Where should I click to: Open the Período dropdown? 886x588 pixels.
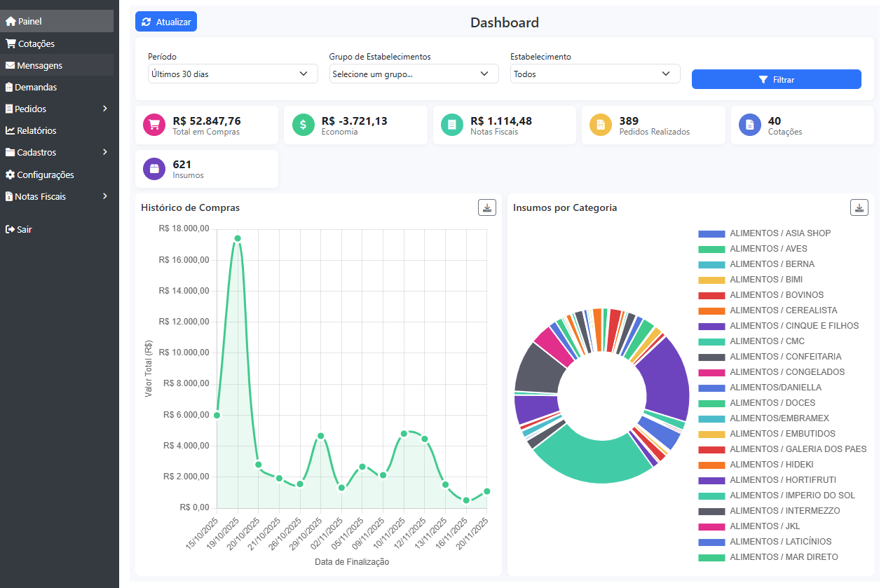[232, 73]
